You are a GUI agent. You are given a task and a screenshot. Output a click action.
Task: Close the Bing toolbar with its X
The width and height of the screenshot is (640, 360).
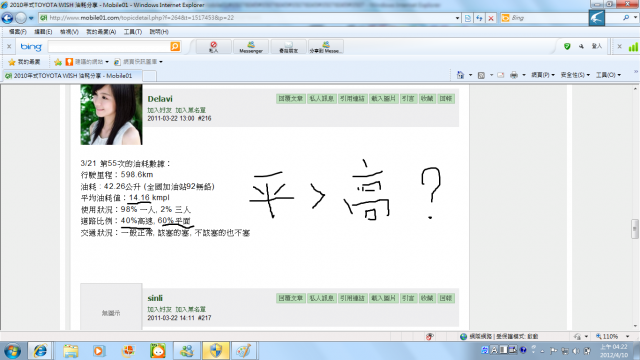point(9,47)
